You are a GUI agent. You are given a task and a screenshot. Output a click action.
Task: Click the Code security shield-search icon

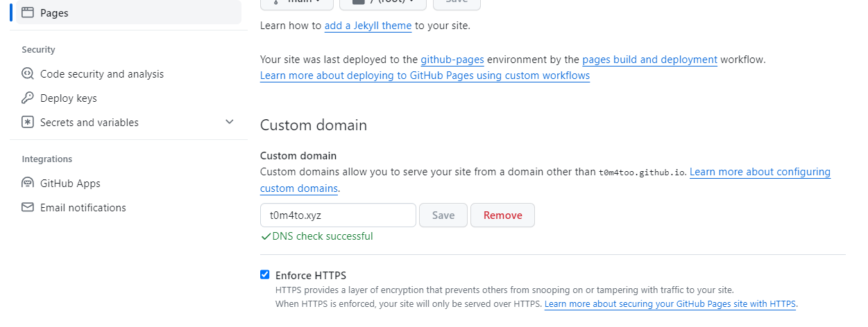pyautogui.click(x=28, y=74)
